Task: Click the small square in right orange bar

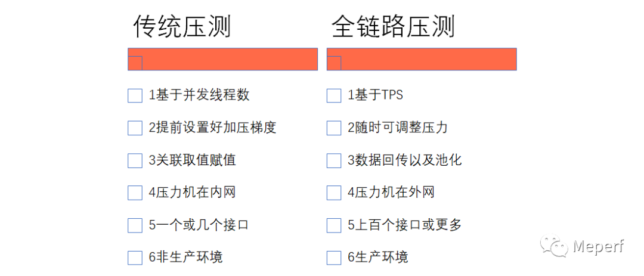Action: [x=334, y=63]
